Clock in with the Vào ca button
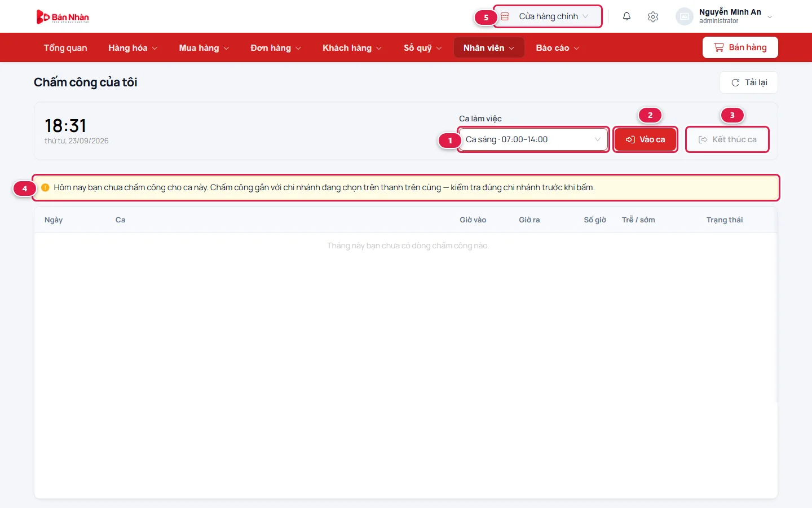 click(x=645, y=139)
